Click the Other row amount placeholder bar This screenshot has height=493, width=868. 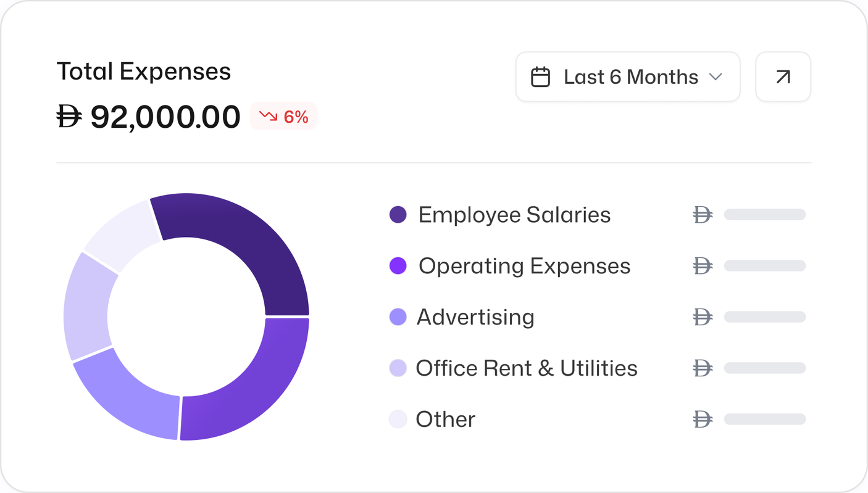pos(765,420)
